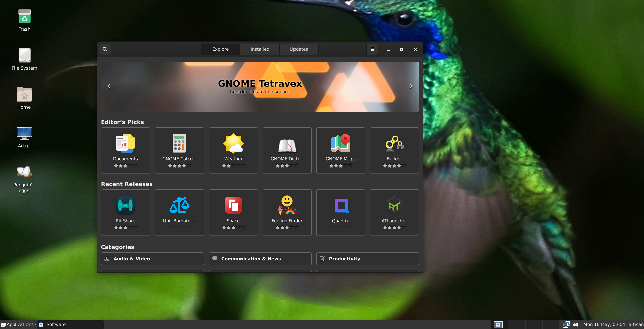This screenshot has width=644, height=329.
Task: Maximize the Software window
Action: (402, 49)
